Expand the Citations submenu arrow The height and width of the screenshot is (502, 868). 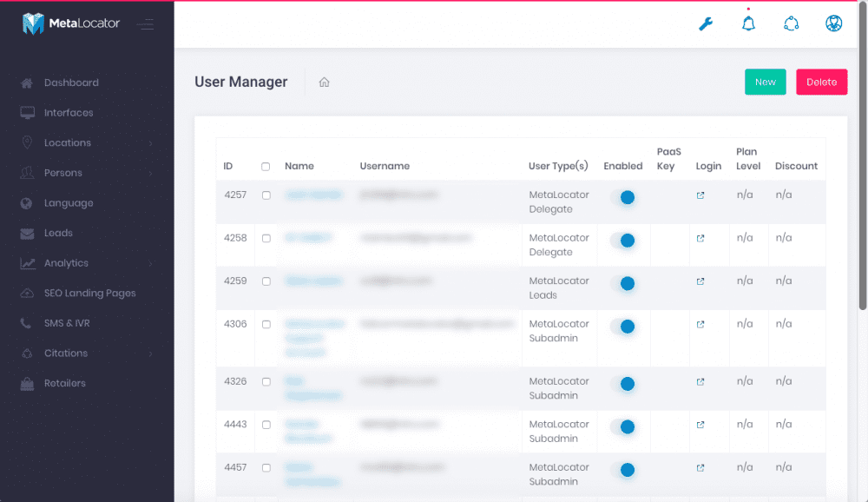point(150,353)
